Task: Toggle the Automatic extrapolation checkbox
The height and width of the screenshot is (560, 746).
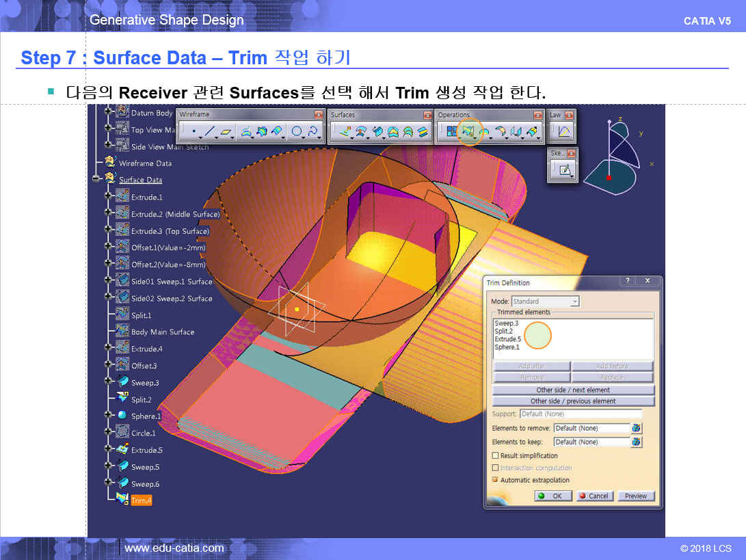Action: [496, 480]
